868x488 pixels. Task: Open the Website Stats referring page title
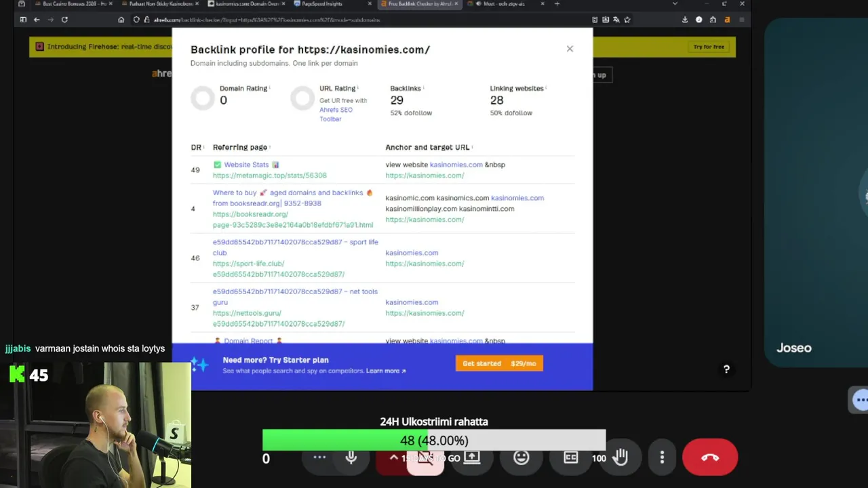point(246,165)
